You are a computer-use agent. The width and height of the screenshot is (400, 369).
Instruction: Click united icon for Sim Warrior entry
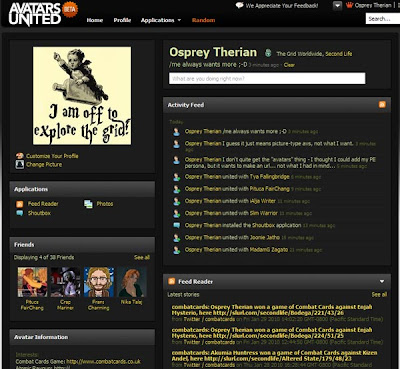pyautogui.click(x=176, y=213)
